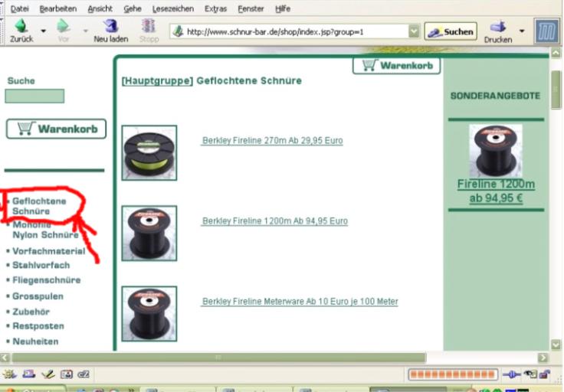The image size is (564, 392).
Task: Open the Fireline 1200m ab 94,95 € offer link
Action: [x=496, y=191]
